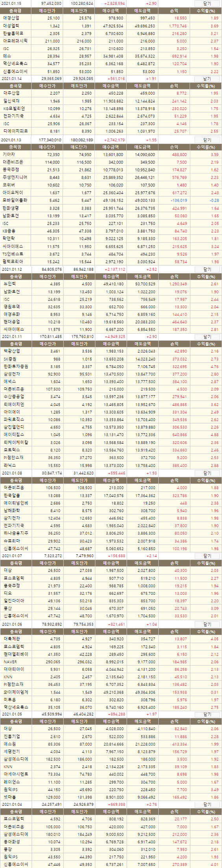This screenshot has width=222, height=868.
Task: Click the 대주산업 stock name
Action: (x=11, y=93)
